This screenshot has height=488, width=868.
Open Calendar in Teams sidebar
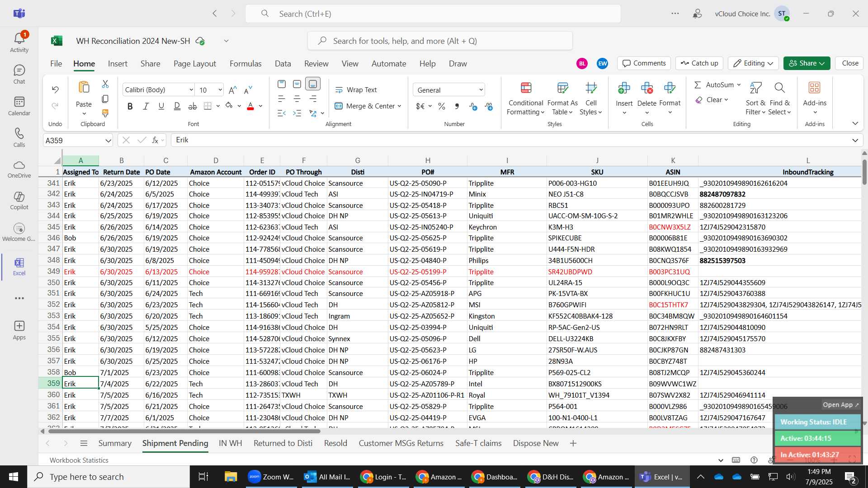(19, 106)
